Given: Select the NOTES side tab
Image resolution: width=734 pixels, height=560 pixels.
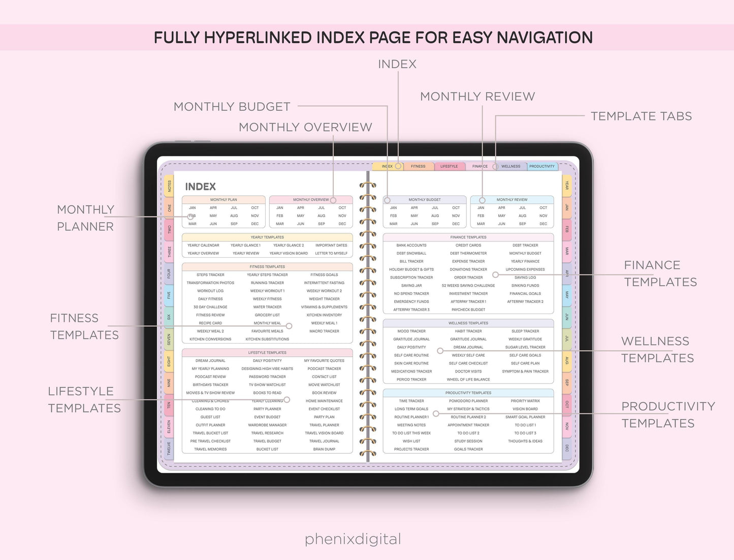Looking at the screenshot, I should pyautogui.click(x=169, y=186).
